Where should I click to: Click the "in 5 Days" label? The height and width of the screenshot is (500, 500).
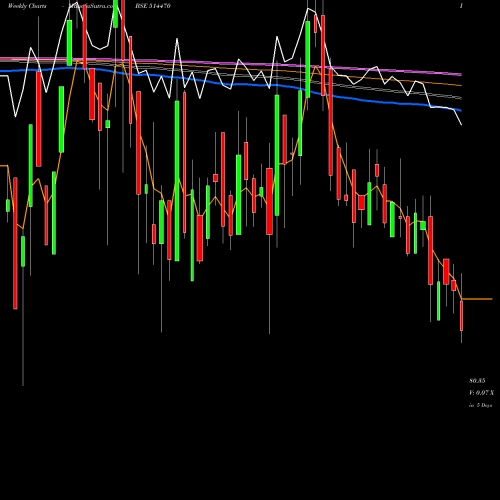(x=481, y=405)
